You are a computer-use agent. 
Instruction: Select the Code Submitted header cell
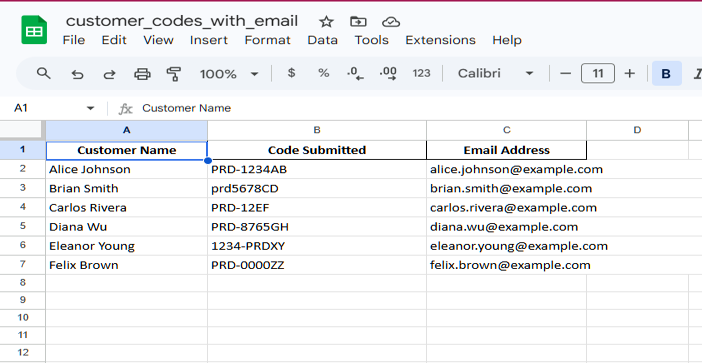[317, 150]
